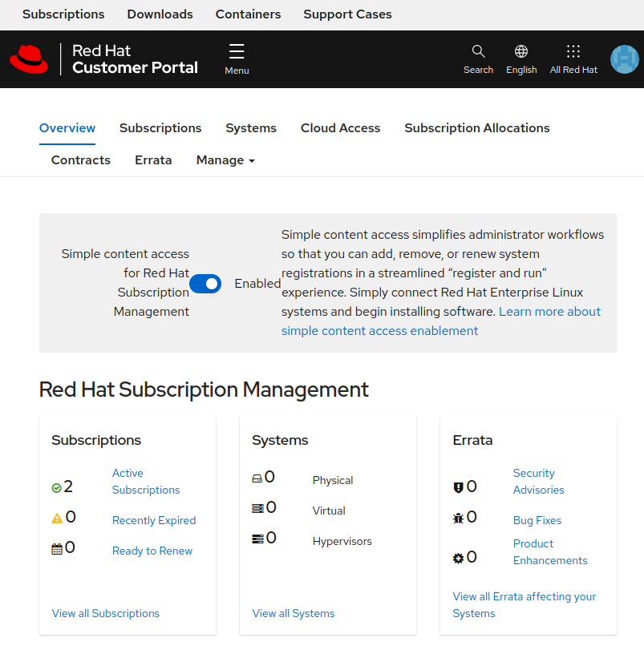Open the Cloud Access tab
The height and width of the screenshot is (658, 644).
340,128
